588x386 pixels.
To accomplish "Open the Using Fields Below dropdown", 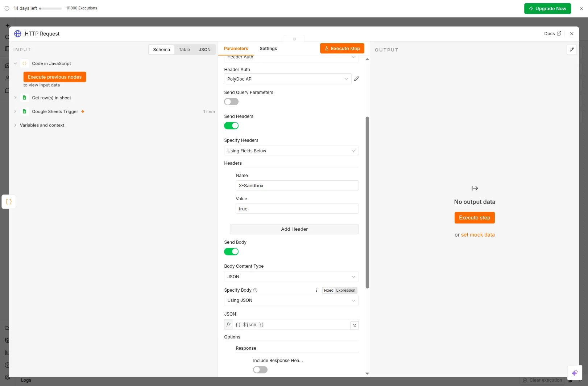I will 291,151.
